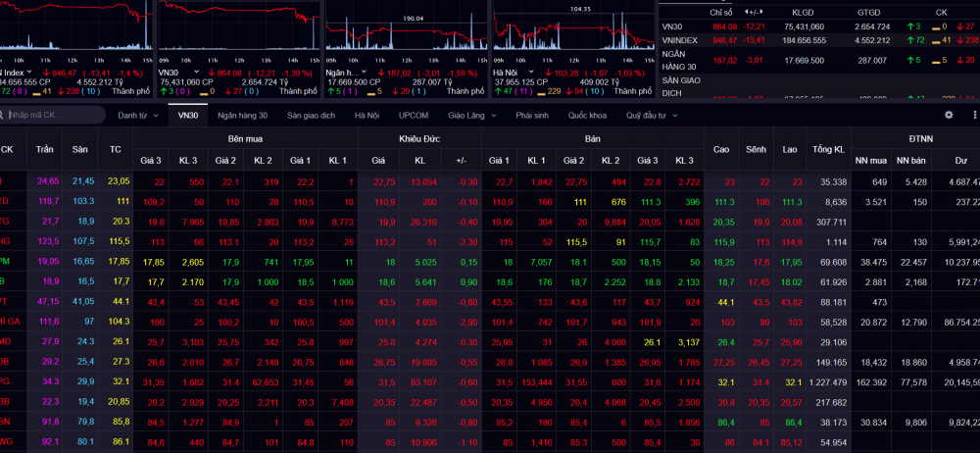Switch to the UPCOM tab
The height and width of the screenshot is (453, 980).
tap(414, 115)
